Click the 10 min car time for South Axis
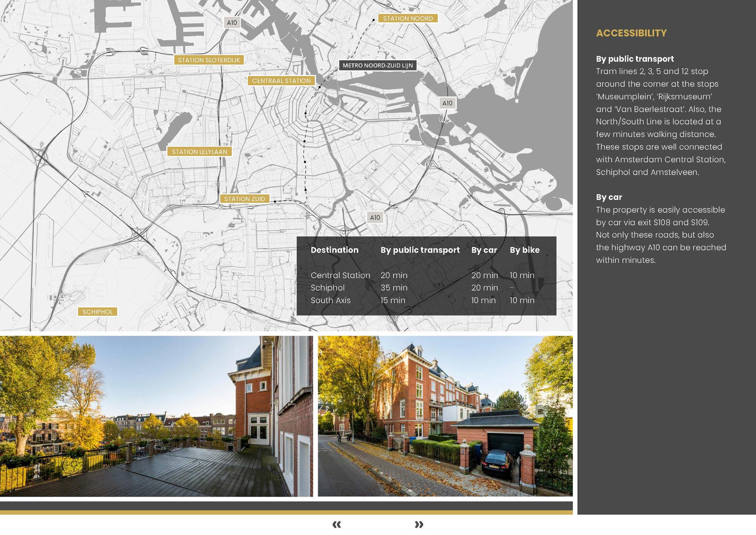Image resolution: width=756 pixels, height=535 pixels. click(x=483, y=300)
